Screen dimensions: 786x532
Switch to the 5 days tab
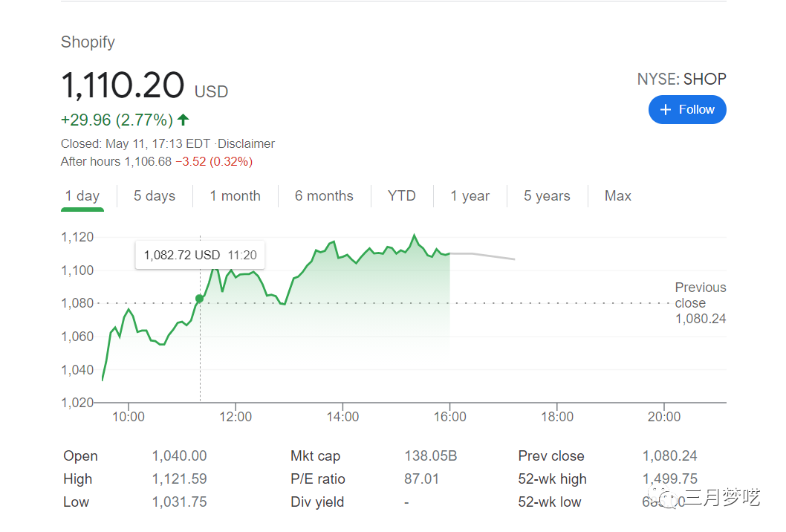[155, 196]
